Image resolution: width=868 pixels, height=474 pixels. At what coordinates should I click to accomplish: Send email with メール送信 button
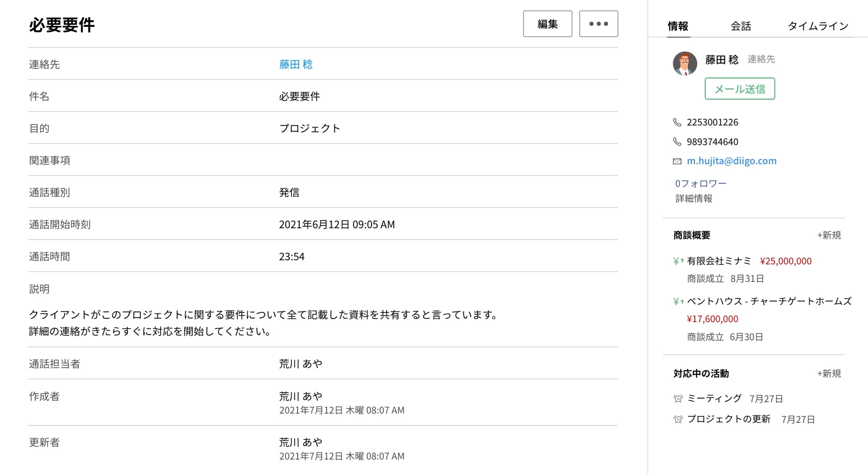[x=740, y=89]
